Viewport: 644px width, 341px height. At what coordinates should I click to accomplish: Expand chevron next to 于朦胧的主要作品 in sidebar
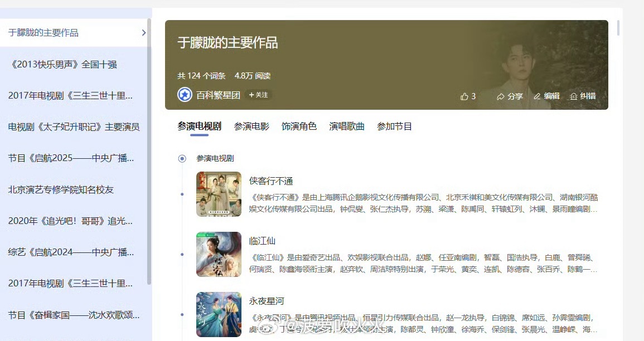(144, 32)
